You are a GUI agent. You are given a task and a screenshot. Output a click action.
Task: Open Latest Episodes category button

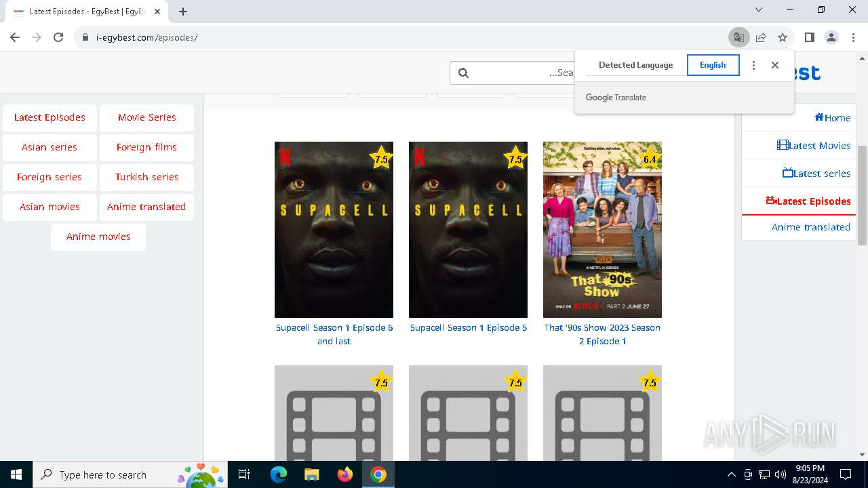coord(50,117)
